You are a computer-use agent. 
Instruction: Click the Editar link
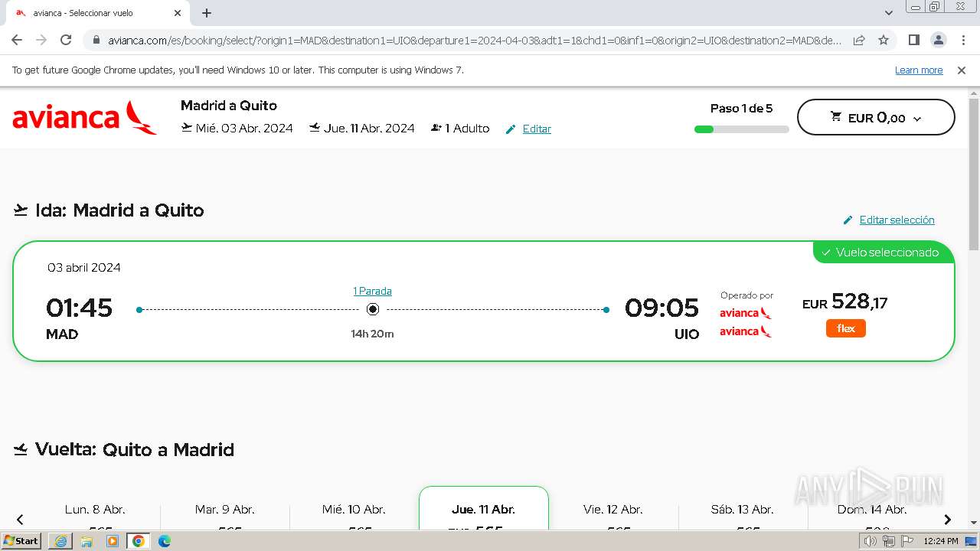tap(537, 129)
